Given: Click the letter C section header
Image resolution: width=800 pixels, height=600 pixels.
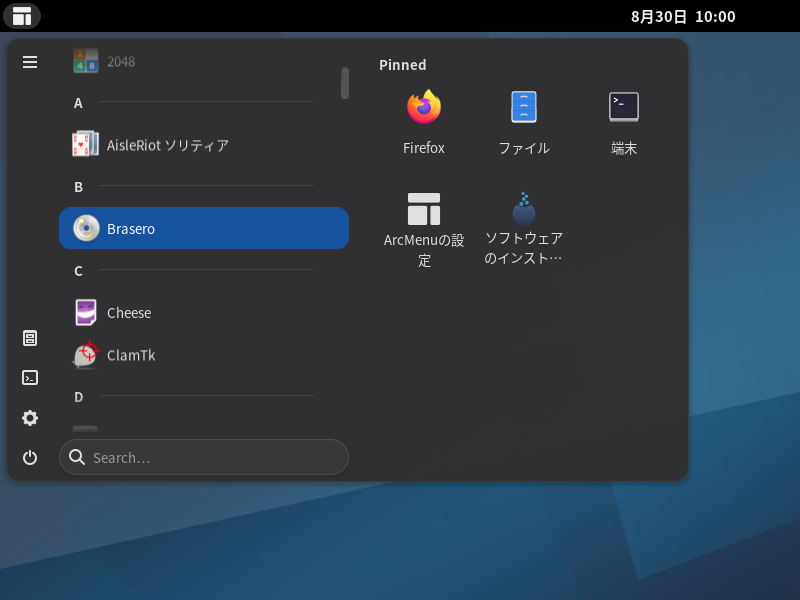Looking at the screenshot, I should click(x=78, y=271).
